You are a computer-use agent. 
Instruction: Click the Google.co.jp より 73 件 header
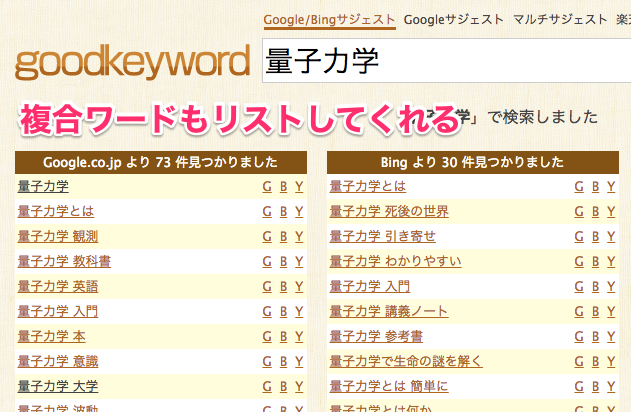pos(161,162)
